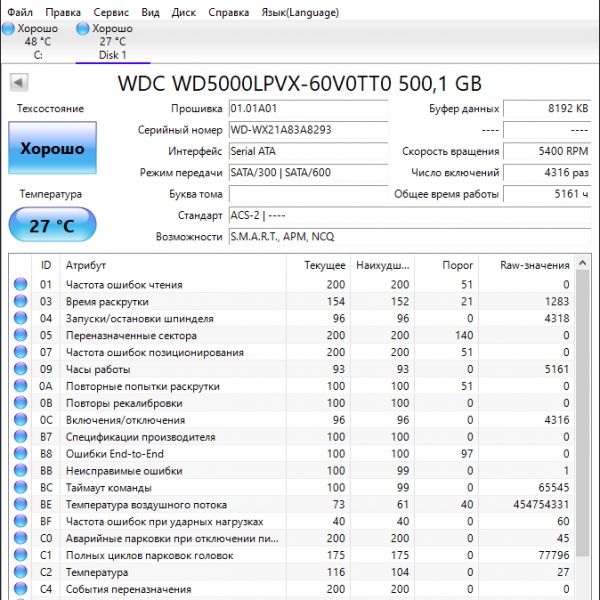Click the serial number field WD-WX21A83A8293
This screenshot has height=600, width=600.
point(308,130)
